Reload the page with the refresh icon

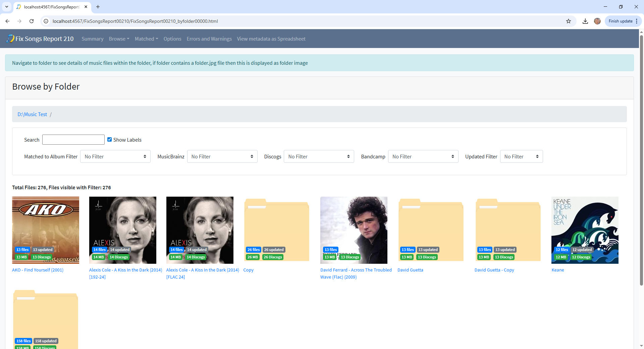tap(32, 21)
